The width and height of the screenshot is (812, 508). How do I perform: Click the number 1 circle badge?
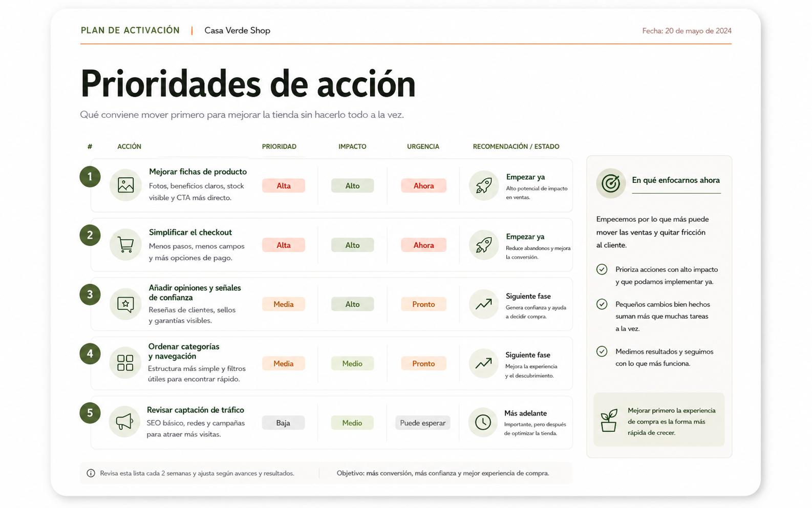[90, 177]
